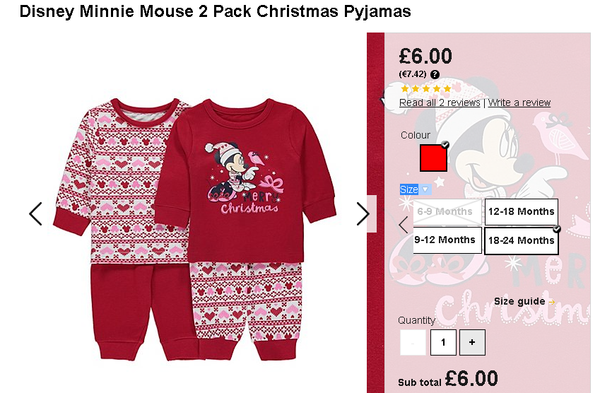
Task: Open the Size guide link
Action: coord(520,302)
